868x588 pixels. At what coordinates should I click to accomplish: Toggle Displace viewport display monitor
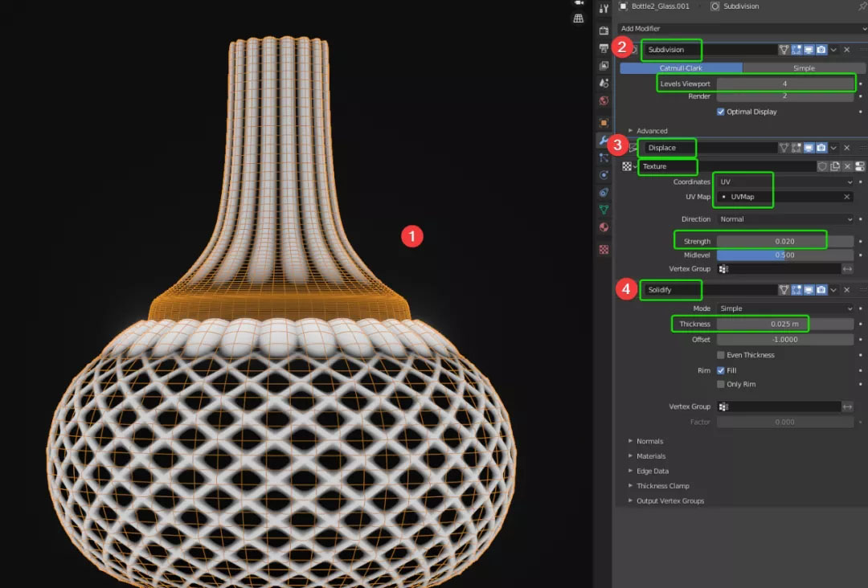tap(809, 148)
